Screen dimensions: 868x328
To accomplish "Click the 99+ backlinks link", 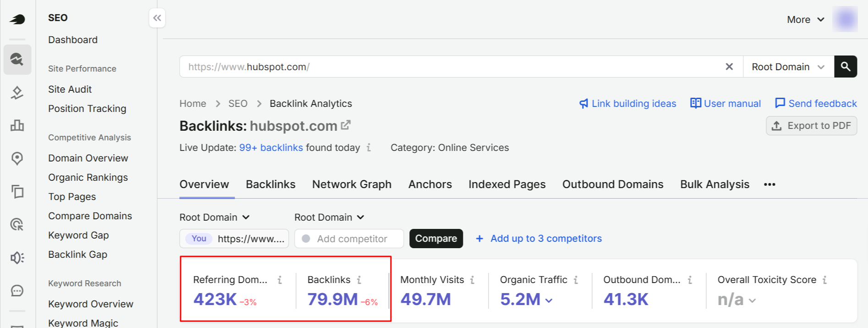I will coord(271,148).
